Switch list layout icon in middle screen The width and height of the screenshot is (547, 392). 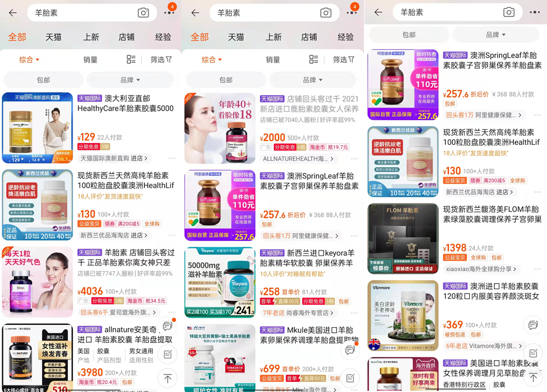tap(314, 60)
